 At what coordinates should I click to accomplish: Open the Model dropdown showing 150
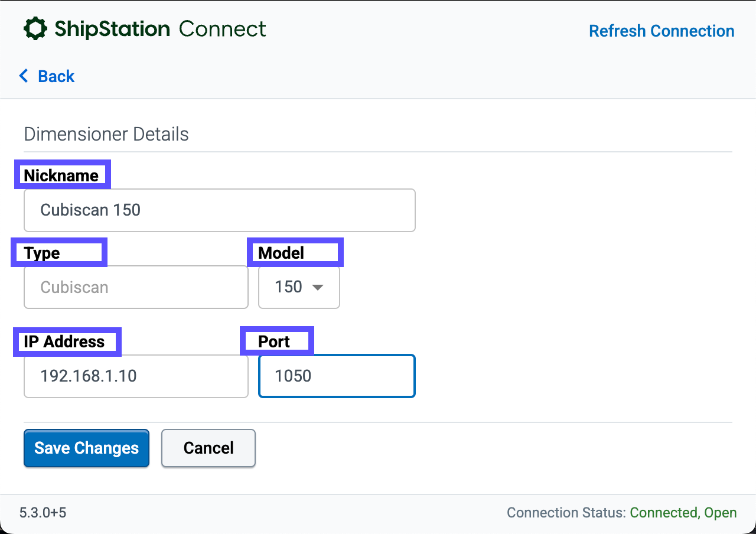pyautogui.click(x=299, y=287)
